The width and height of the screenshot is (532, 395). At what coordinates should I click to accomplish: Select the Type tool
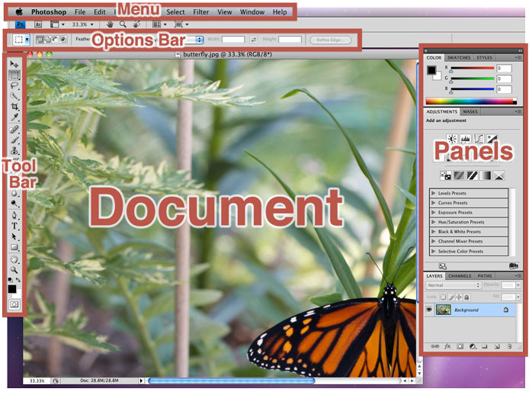[x=14, y=226]
